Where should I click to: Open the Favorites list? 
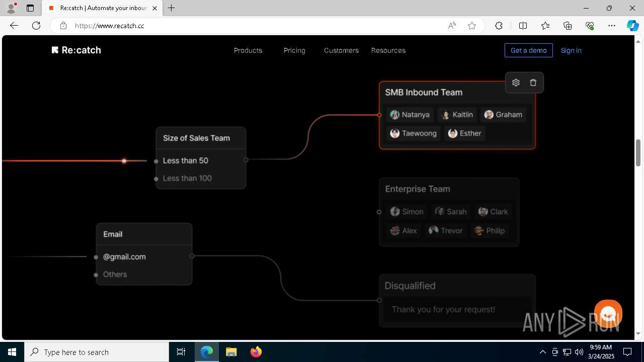(545, 26)
